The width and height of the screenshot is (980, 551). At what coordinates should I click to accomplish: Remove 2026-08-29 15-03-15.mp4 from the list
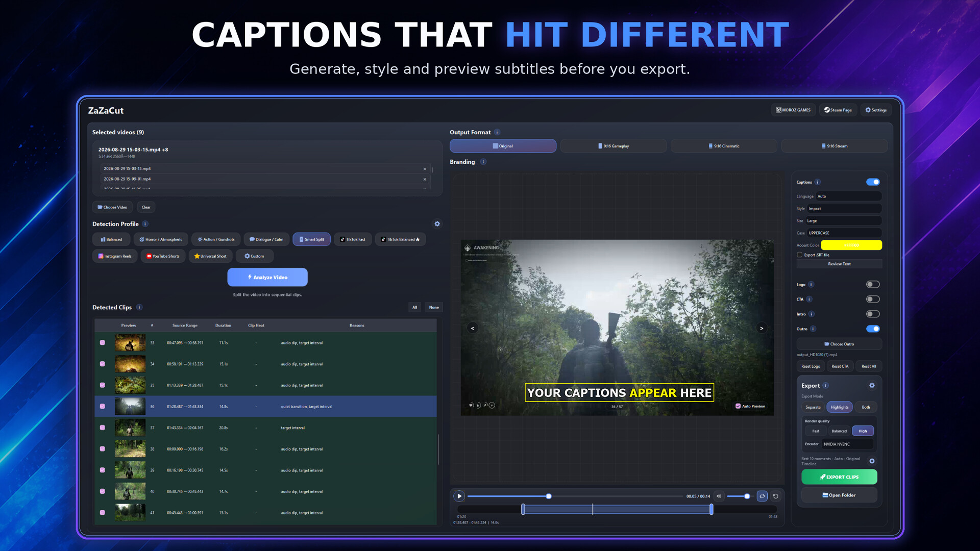[425, 169]
